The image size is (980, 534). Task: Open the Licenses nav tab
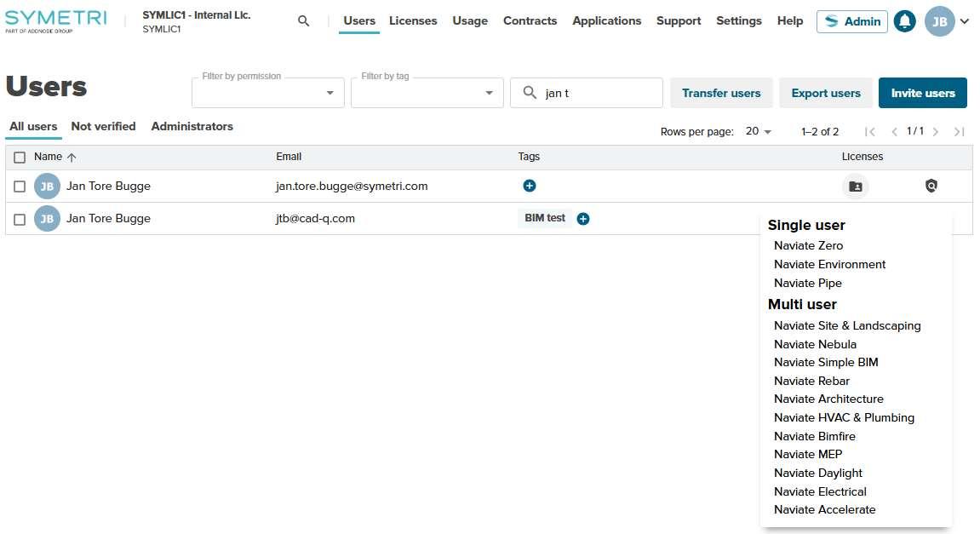pyautogui.click(x=413, y=20)
